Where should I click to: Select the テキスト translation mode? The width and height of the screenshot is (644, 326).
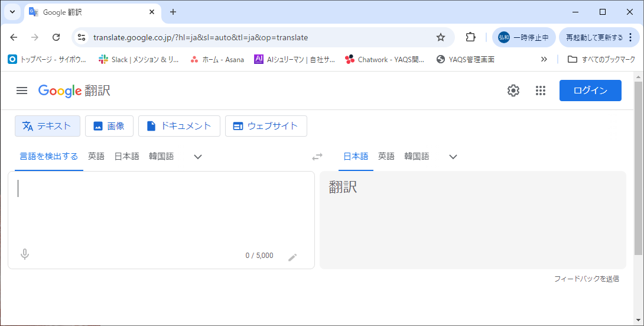[x=48, y=126]
